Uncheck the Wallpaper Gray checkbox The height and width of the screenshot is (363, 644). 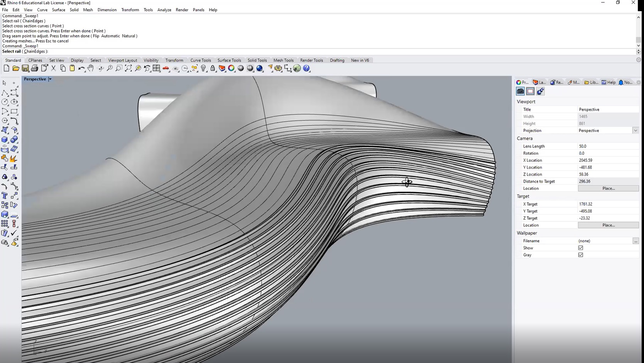(580, 255)
